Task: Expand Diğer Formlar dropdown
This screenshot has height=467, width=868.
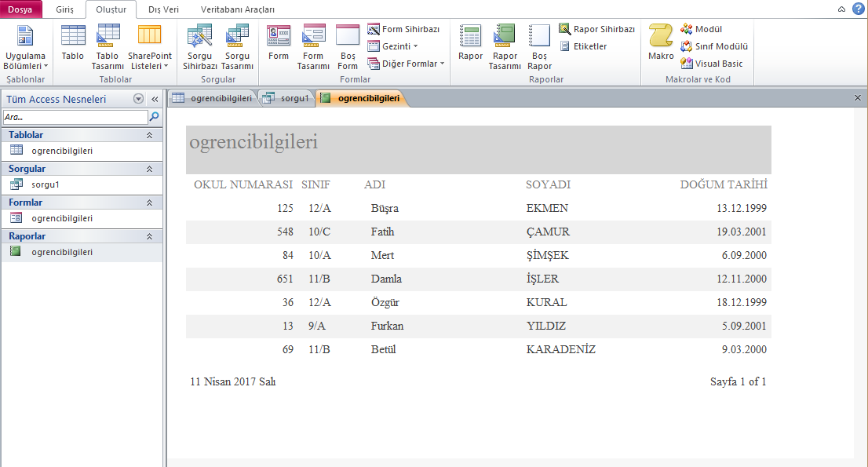Action: pyautogui.click(x=406, y=64)
